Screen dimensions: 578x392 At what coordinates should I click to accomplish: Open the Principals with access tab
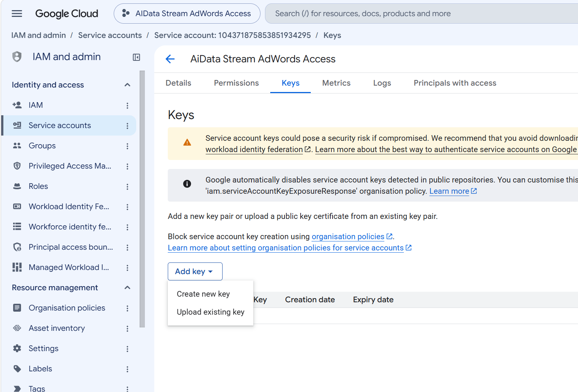coord(455,83)
